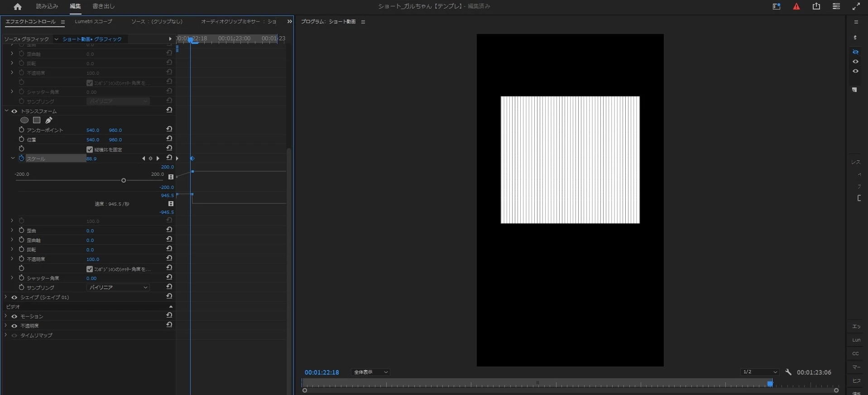This screenshot has height=395, width=868.
Task: Go to the Home screen icon
Action: click(x=17, y=6)
